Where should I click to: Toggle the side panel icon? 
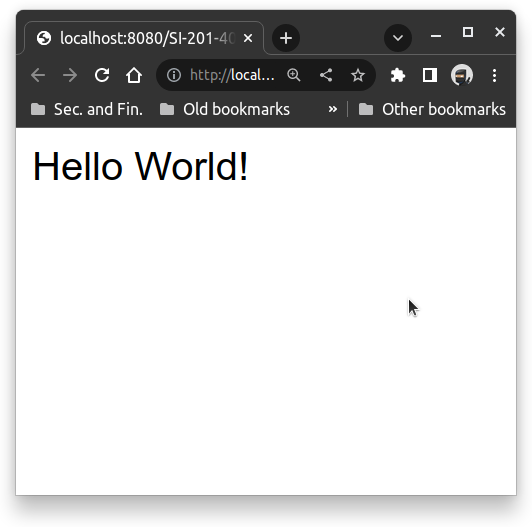click(430, 75)
